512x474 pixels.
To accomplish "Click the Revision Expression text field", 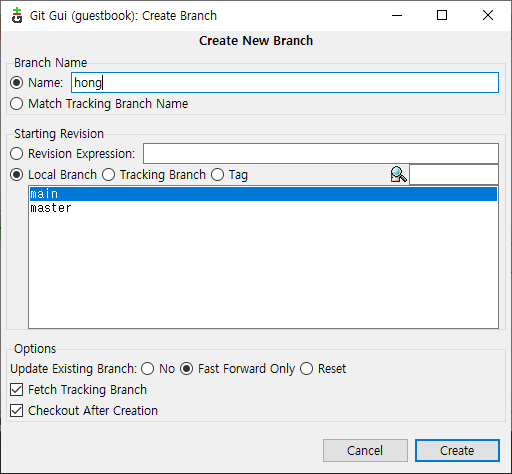I will pos(321,154).
